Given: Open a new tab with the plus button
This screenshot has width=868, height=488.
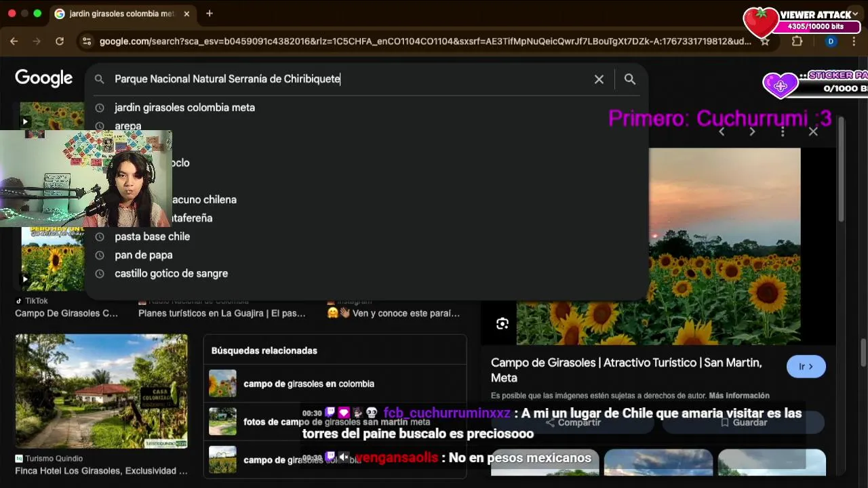Looking at the screenshot, I should 210,14.
